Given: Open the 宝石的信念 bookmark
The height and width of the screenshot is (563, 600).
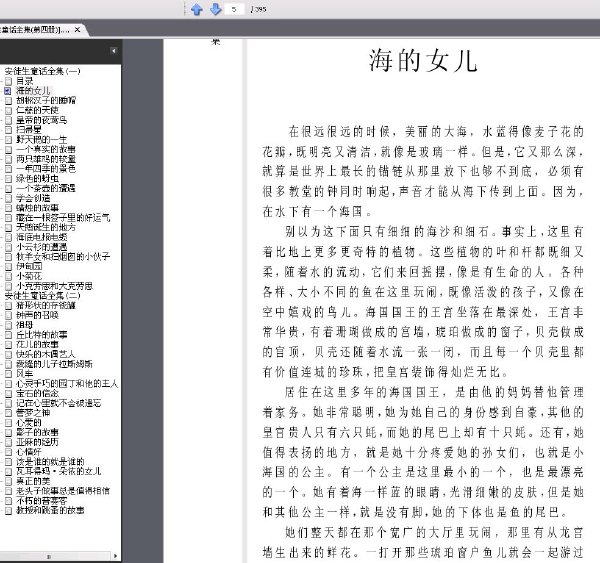Looking at the screenshot, I should click(37, 393).
